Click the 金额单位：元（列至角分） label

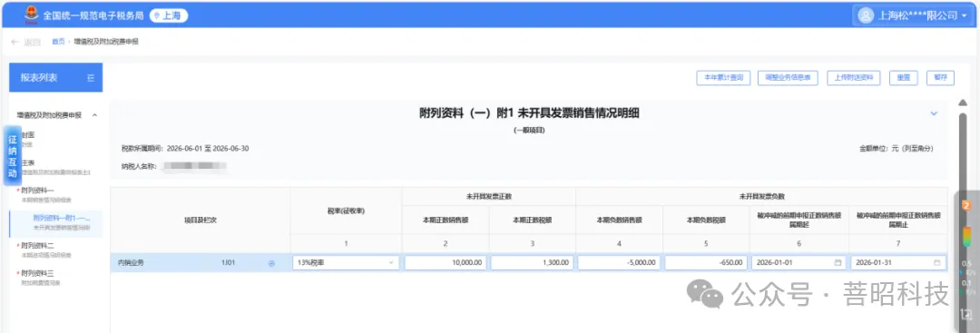[x=896, y=149]
